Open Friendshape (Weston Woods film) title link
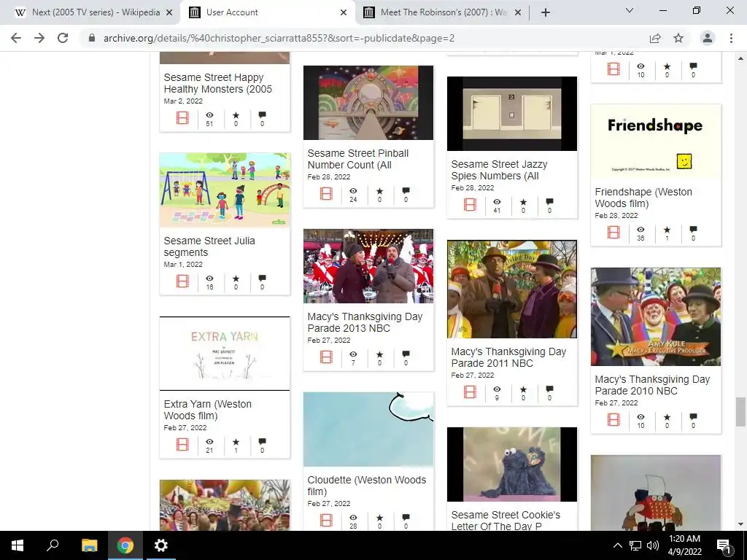Viewport: 747px width, 560px height. pos(643,198)
